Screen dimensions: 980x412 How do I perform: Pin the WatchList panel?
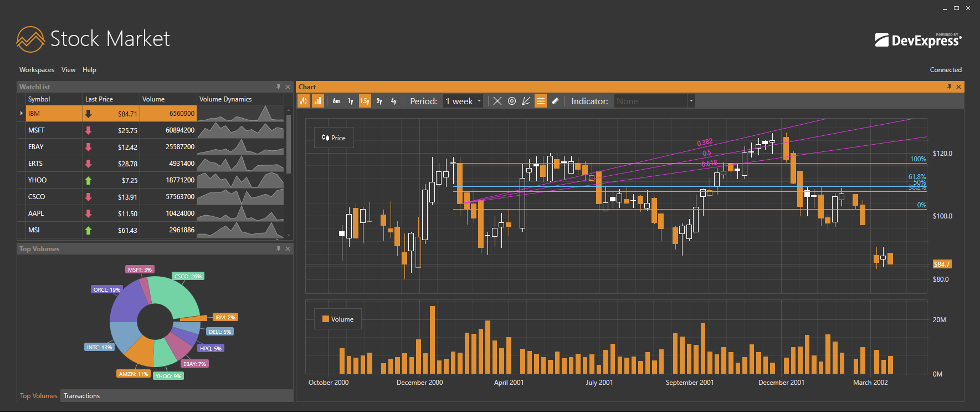(278, 87)
